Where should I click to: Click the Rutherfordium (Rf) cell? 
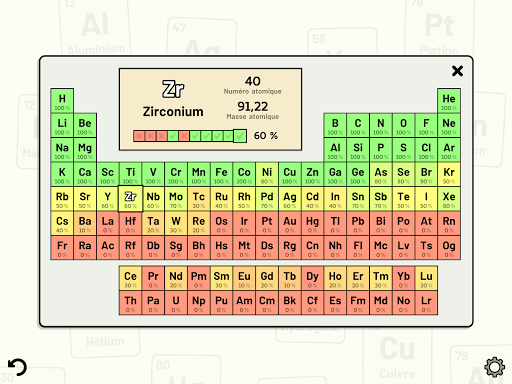(130, 248)
